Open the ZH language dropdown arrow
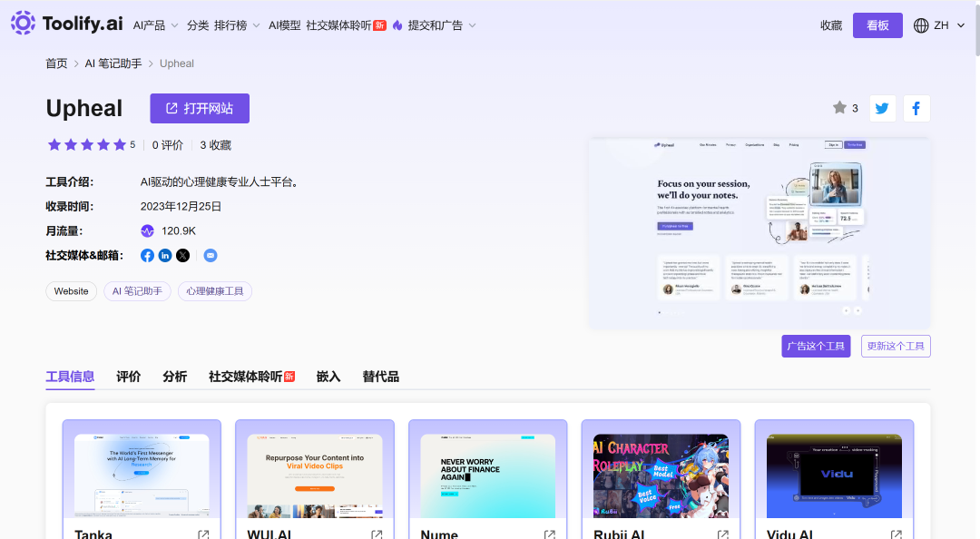Screen dimensions: 980x539 tap(961, 25)
